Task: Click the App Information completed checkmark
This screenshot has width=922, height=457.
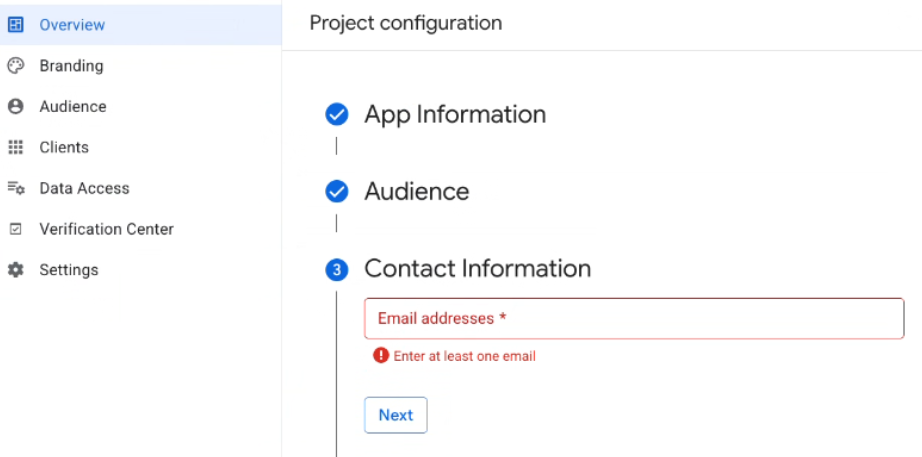Action: tap(337, 114)
